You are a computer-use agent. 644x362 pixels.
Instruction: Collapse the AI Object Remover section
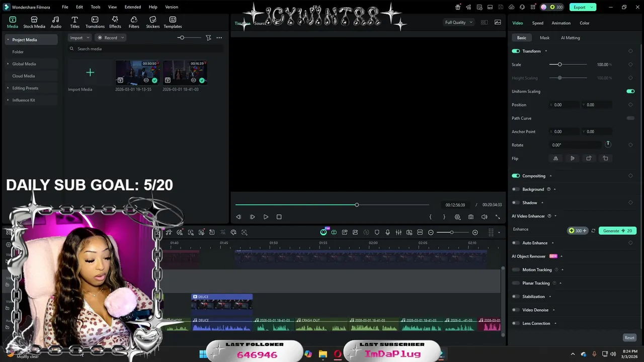[561, 256]
